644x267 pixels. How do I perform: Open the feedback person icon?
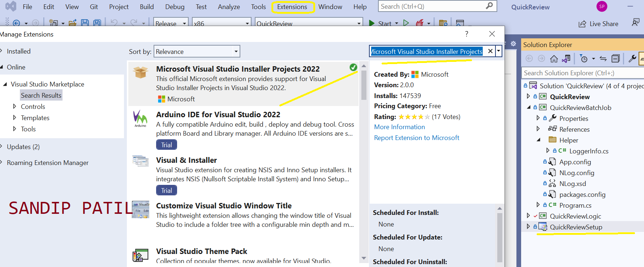(x=635, y=22)
